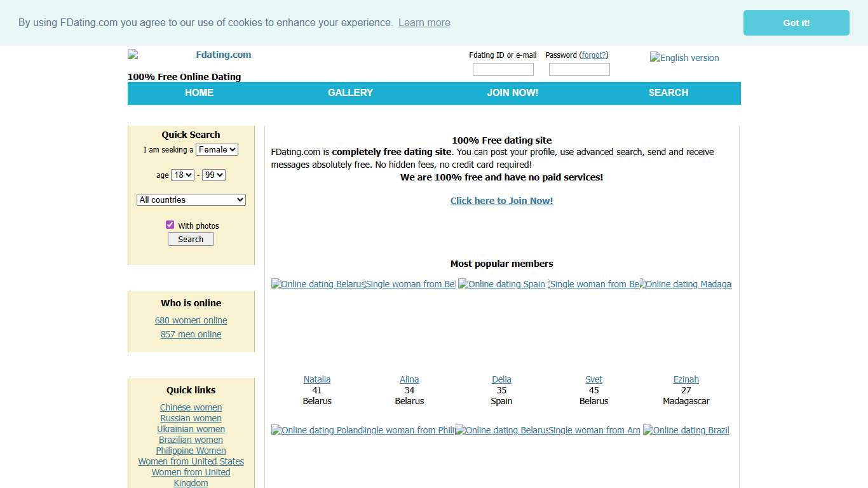
Task: Select the SEARCH navigation item
Action: 668,93
